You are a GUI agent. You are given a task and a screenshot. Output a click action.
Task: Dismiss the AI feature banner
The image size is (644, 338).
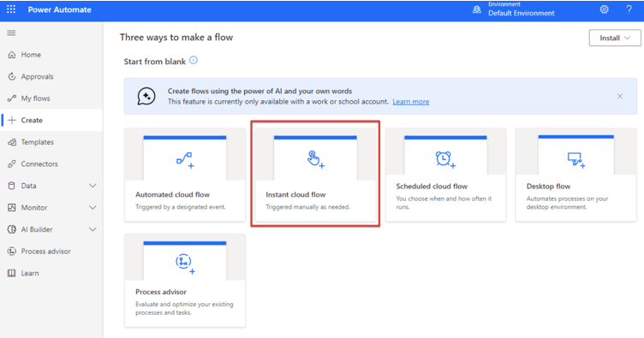pyautogui.click(x=620, y=97)
